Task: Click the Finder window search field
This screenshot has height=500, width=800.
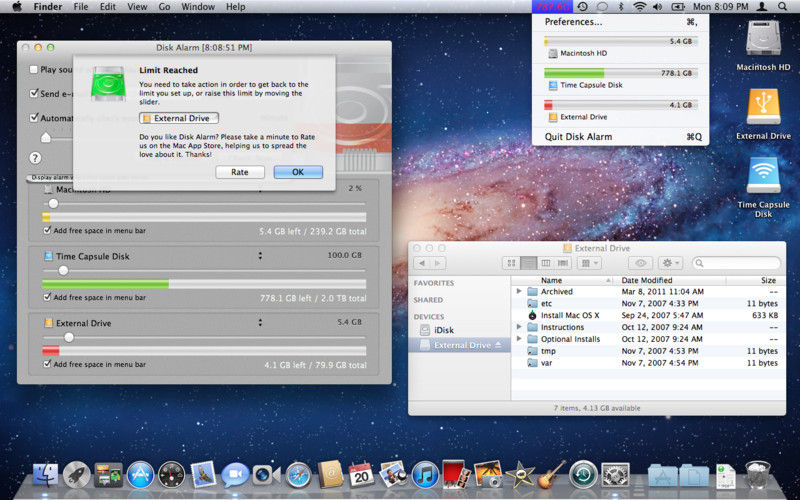Action: (x=736, y=263)
